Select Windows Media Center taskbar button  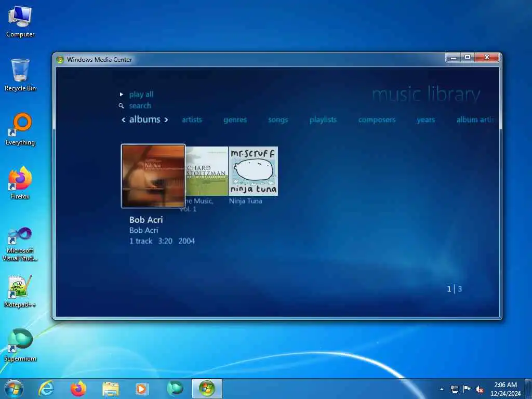click(x=207, y=389)
